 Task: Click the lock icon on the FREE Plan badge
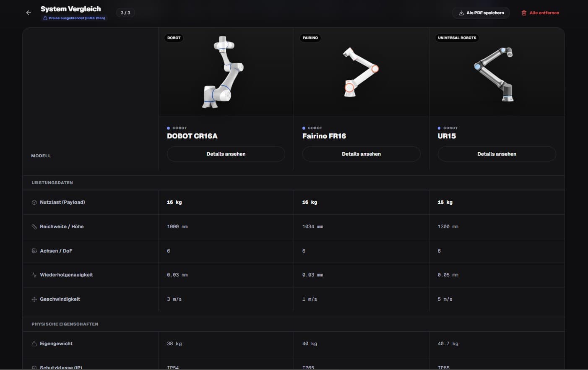click(x=45, y=18)
